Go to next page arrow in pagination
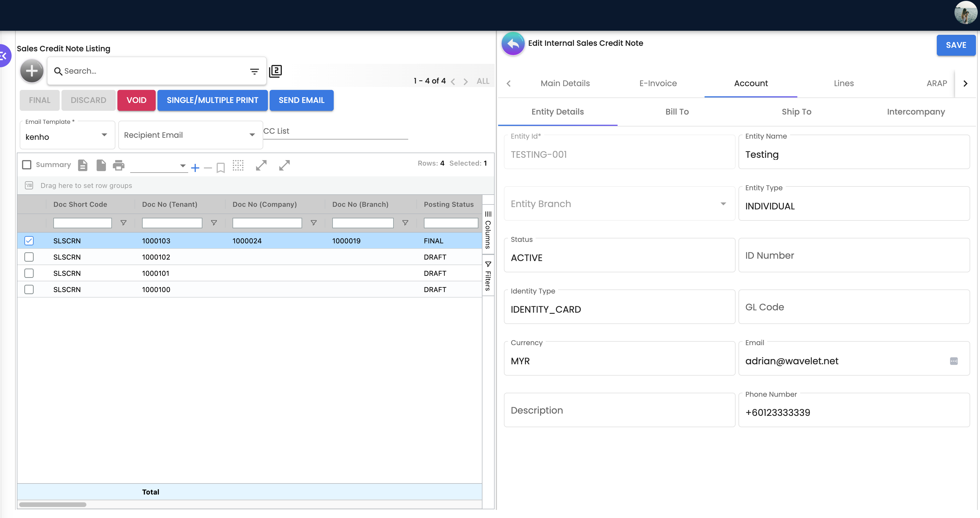 tap(465, 81)
